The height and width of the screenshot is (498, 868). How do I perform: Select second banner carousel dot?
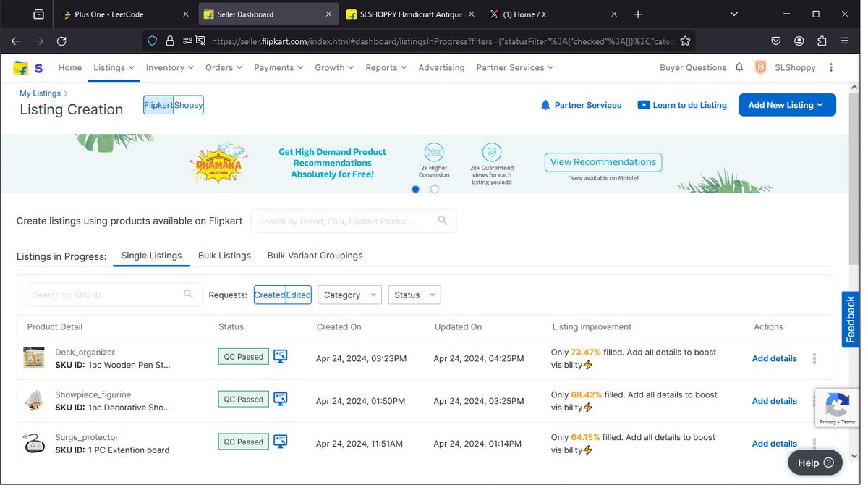coord(434,190)
